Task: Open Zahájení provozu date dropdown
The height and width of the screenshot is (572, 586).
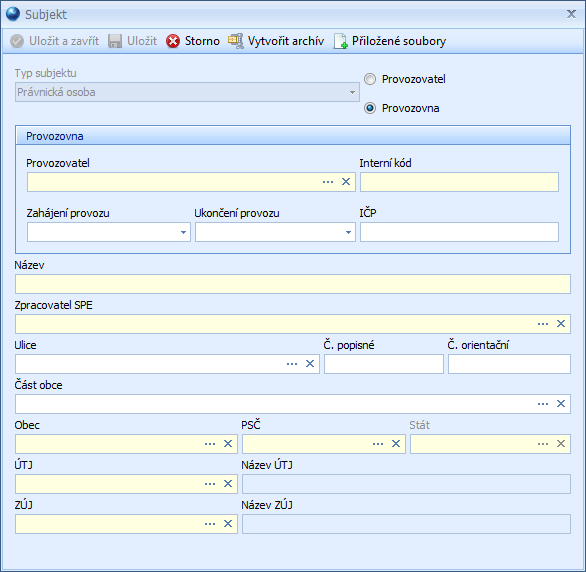Action: (183, 232)
